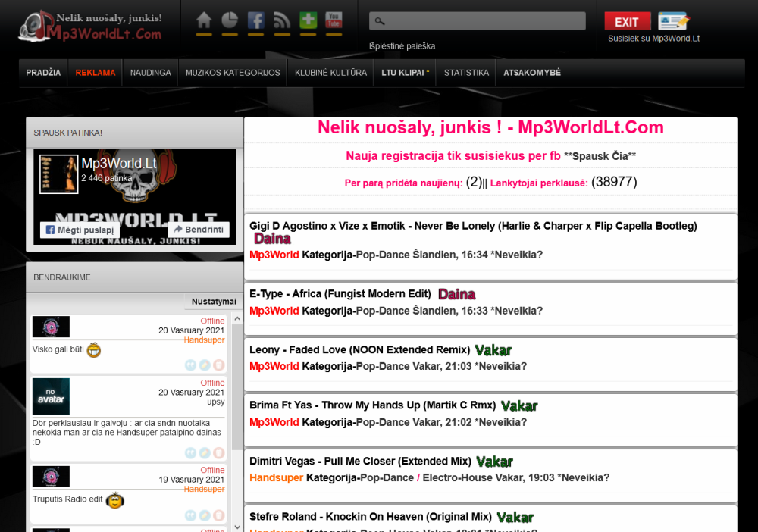Viewport: 758px width, 532px height.
Task: Open the LTU KLIPAI menu item
Action: point(405,73)
